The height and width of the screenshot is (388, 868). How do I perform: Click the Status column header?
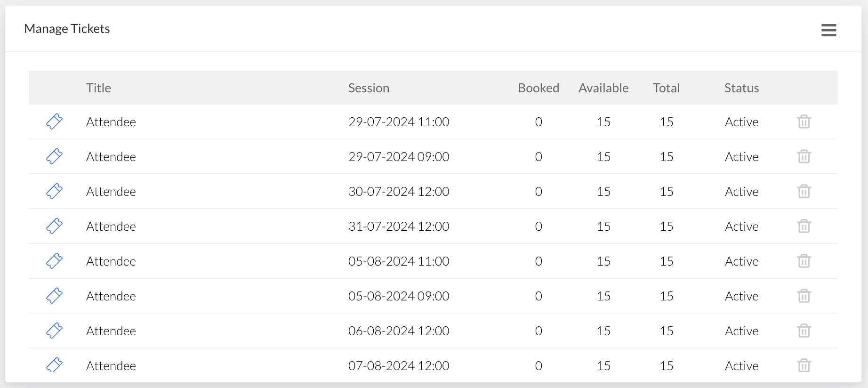(741, 88)
